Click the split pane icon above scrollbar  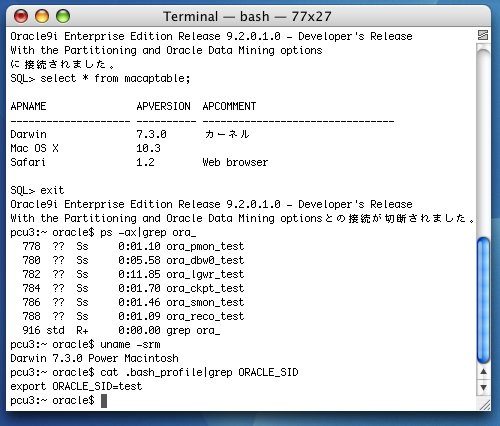(x=483, y=35)
